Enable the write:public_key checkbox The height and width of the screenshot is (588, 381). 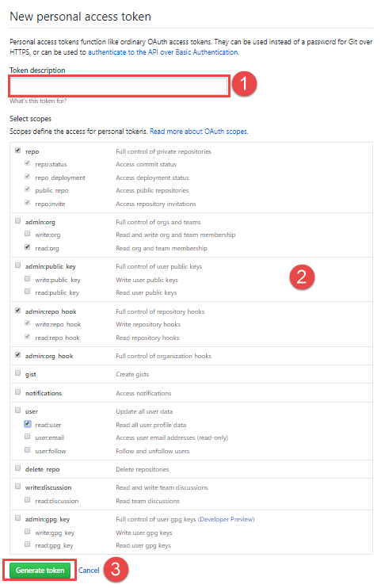pyautogui.click(x=28, y=279)
